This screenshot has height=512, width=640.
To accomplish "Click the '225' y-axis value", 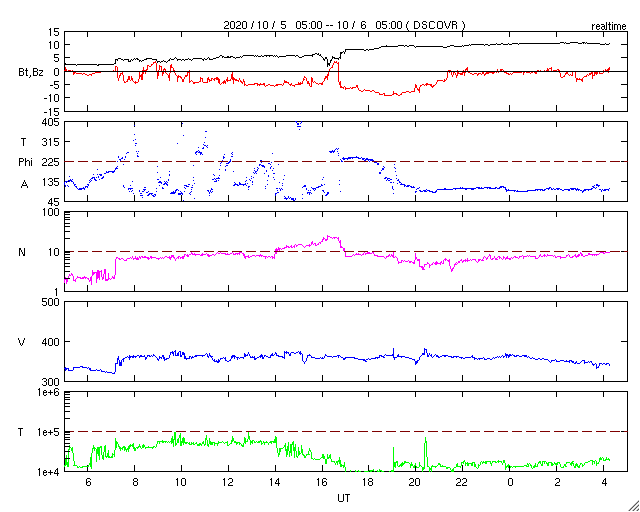I will (51, 162).
